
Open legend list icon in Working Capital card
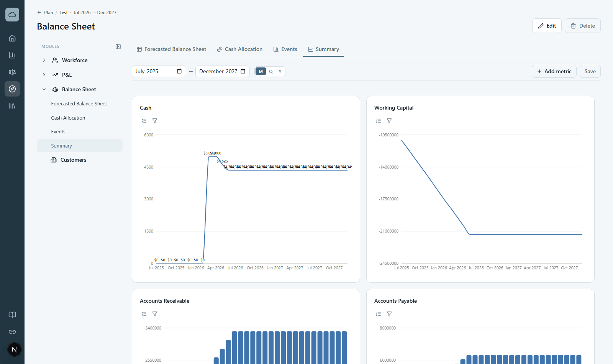coord(379,121)
